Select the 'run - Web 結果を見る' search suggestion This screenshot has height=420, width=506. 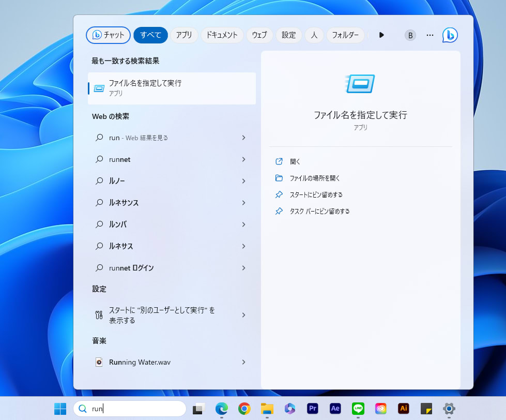[163, 138]
